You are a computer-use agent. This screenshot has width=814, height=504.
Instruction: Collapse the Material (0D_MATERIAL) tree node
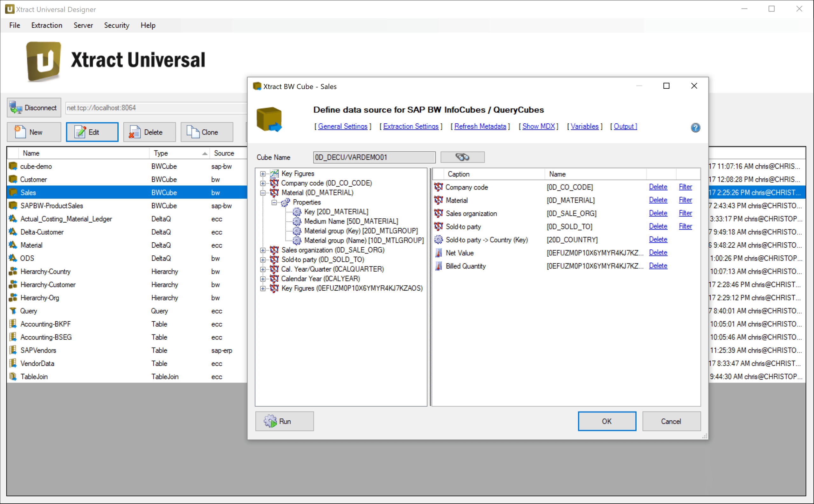263,193
